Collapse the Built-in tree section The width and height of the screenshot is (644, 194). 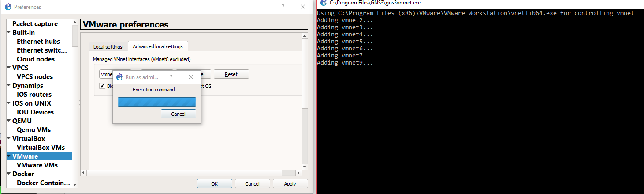click(x=9, y=33)
